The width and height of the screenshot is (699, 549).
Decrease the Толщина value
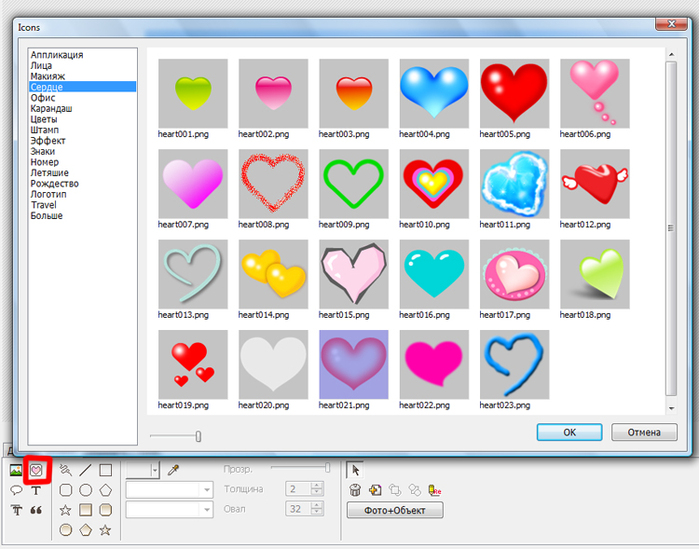317,492
